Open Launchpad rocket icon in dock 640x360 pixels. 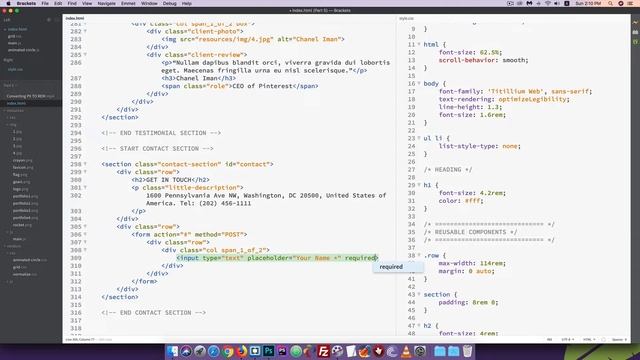200,351
